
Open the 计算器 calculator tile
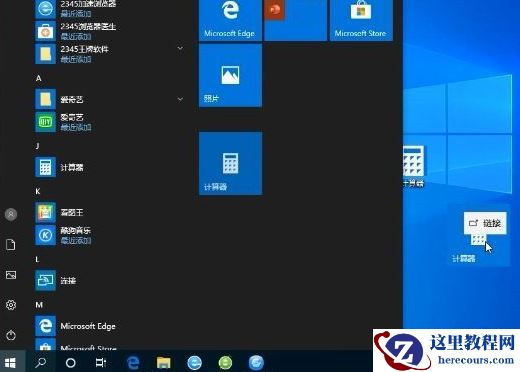point(230,163)
